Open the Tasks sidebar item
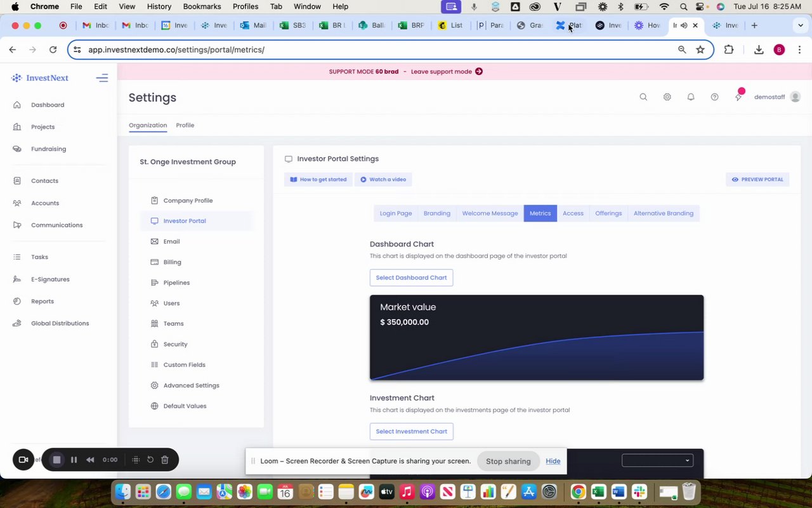The image size is (812, 508). (39, 257)
